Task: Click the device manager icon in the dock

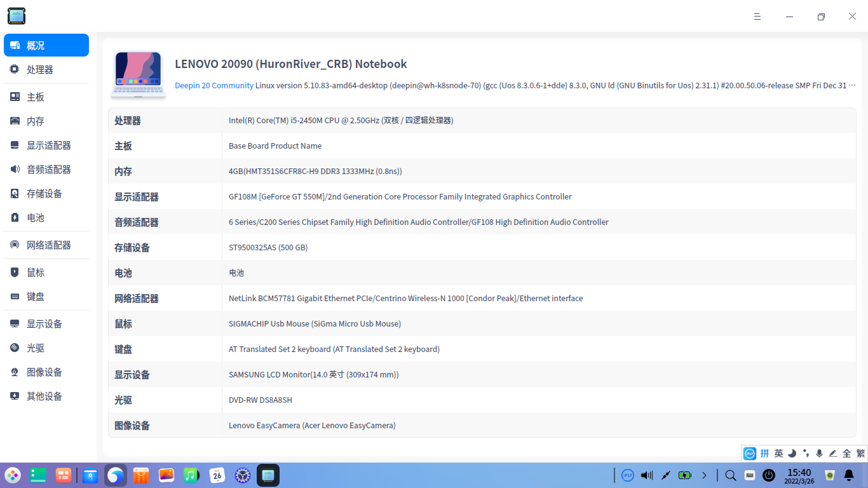Action: (x=268, y=475)
